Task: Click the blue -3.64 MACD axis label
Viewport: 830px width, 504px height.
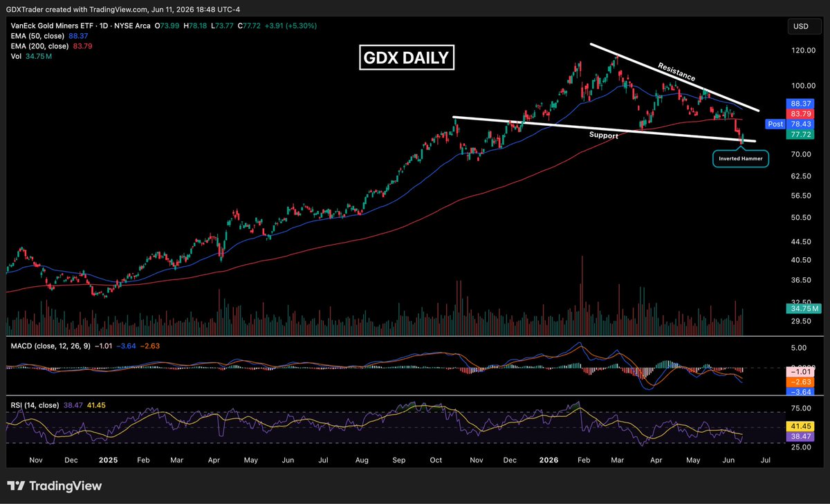Action: pyautogui.click(x=801, y=391)
